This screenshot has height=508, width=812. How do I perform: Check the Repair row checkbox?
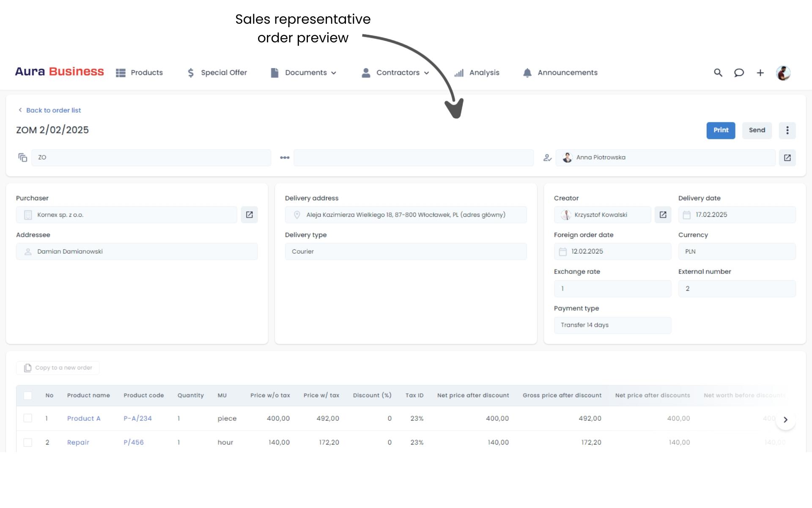[x=28, y=442]
